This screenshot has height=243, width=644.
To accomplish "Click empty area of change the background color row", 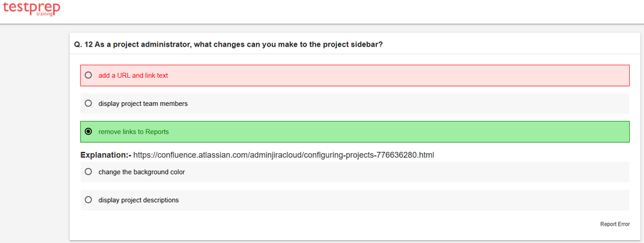I will point(407,172).
